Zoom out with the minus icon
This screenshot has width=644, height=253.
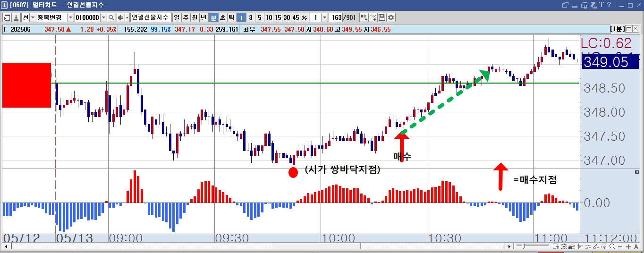620,246
